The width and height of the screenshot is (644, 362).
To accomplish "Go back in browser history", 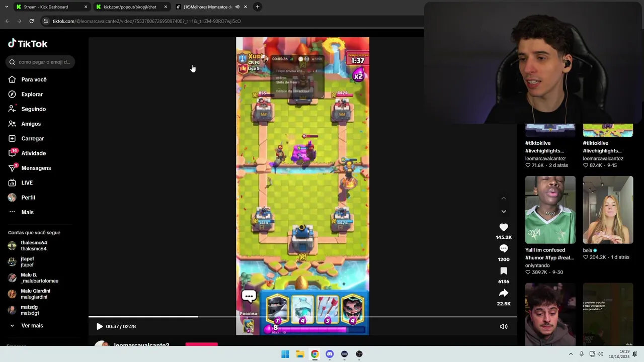I will coord(7,21).
